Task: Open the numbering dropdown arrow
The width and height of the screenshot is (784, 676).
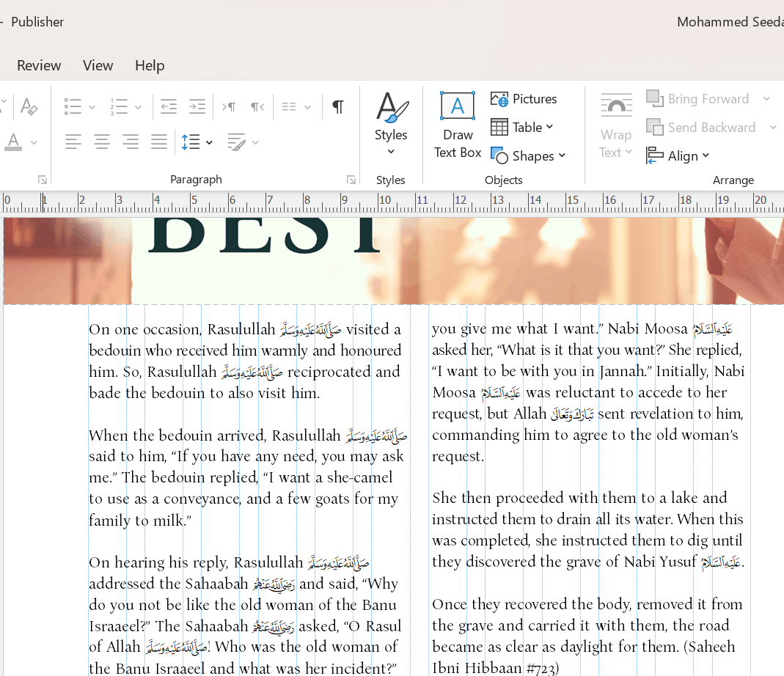Action: tap(138, 107)
